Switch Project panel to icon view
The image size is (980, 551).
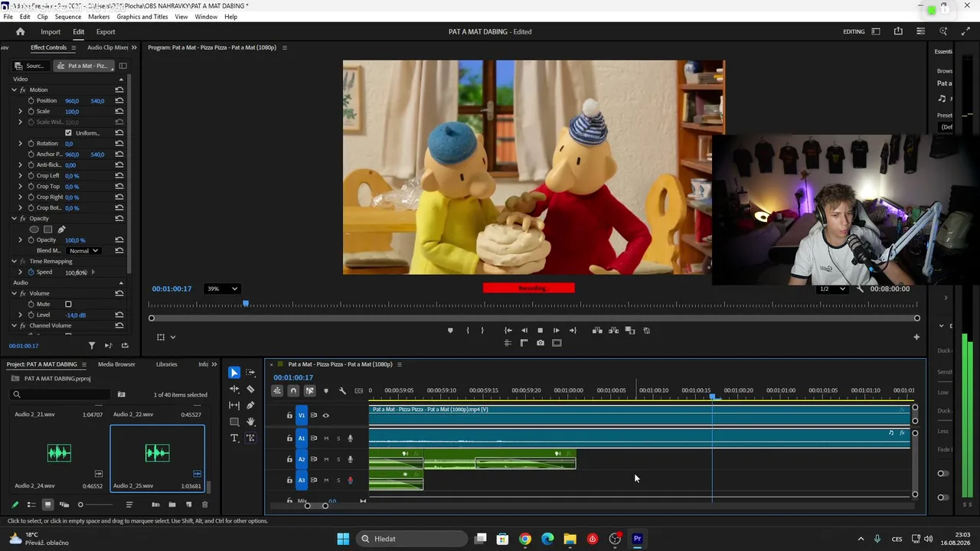click(x=47, y=504)
